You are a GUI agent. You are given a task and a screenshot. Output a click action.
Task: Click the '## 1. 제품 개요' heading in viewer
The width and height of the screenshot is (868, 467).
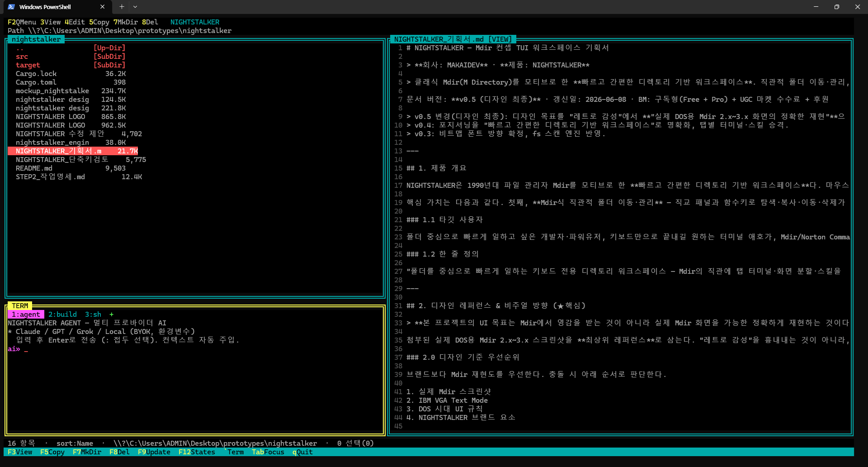click(436, 168)
